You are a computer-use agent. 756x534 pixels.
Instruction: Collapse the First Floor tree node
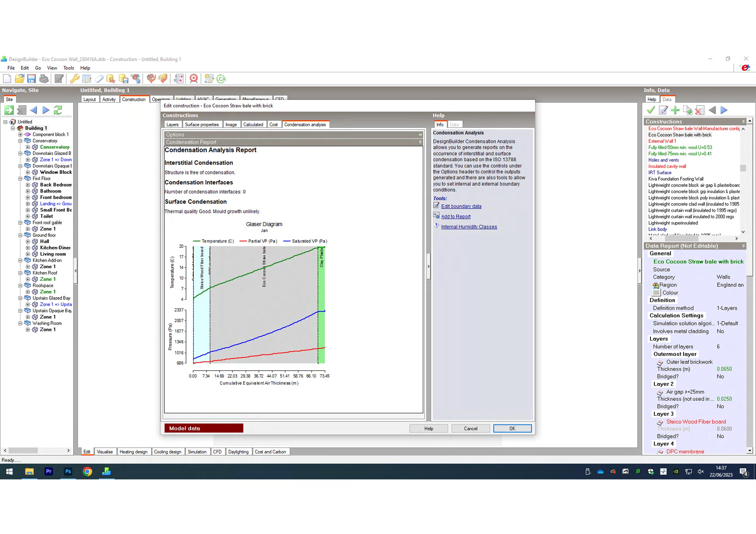click(20, 178)
